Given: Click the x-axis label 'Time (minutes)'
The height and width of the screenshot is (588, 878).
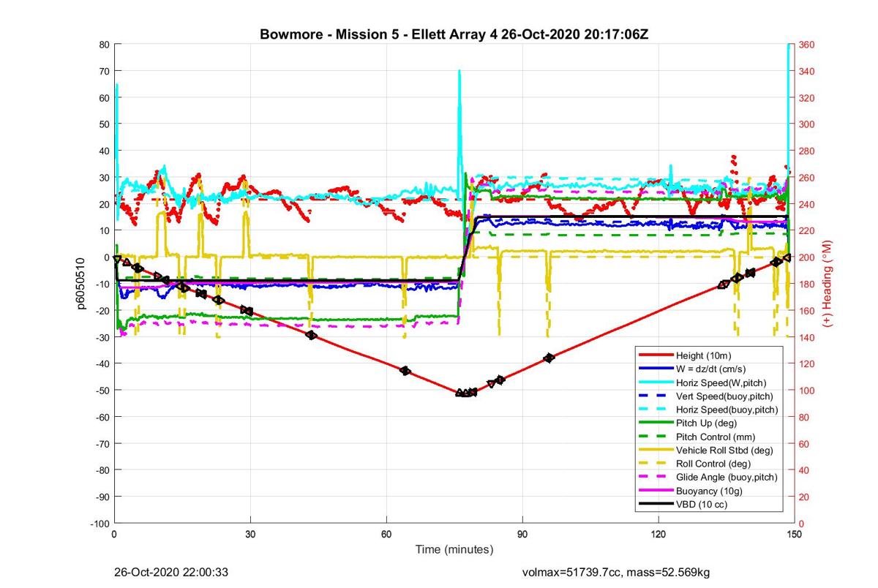Looking at the screenshot, I should (x=454, y=549).
